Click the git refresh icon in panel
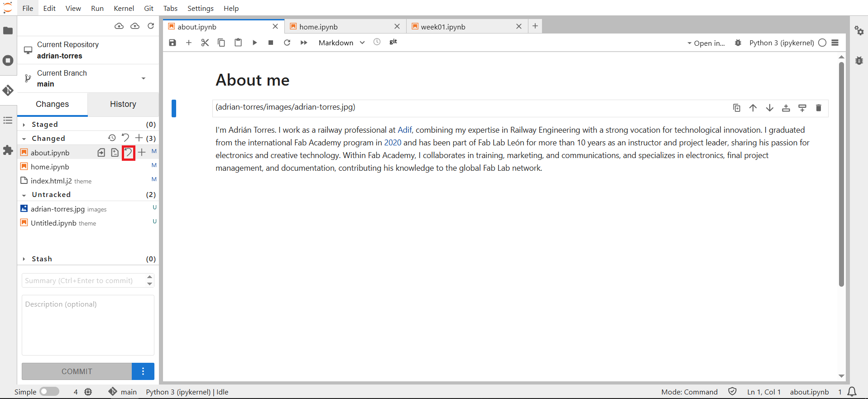This screenshot has height=399, width=868. click(151, 26)
